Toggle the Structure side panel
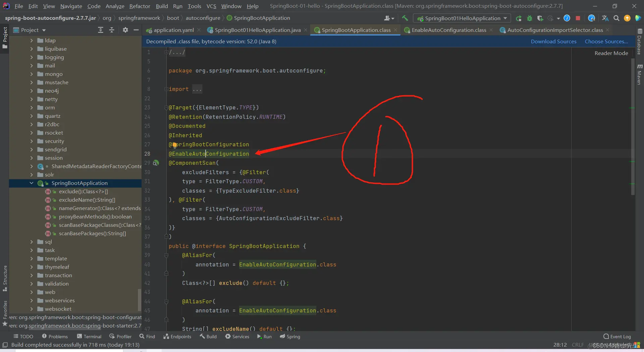The height and width of the screenshot is (352, 644). 5,278
